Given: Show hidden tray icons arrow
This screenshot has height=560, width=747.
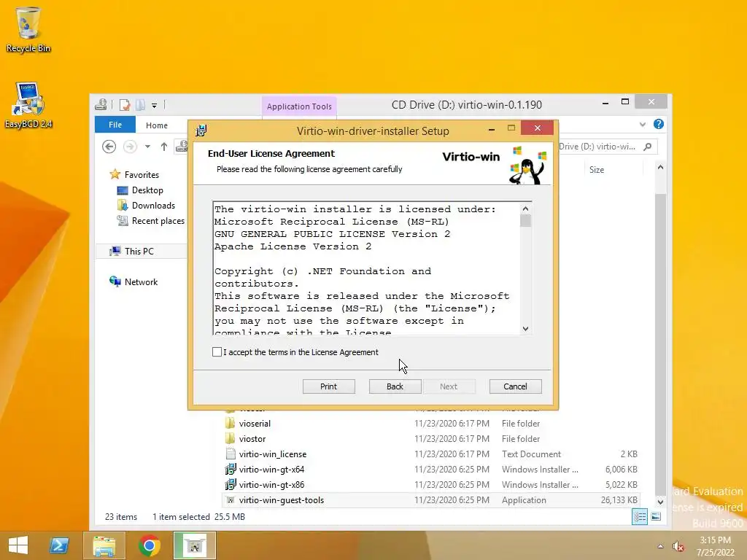Looking at the screenshot, I should [660, 546].
